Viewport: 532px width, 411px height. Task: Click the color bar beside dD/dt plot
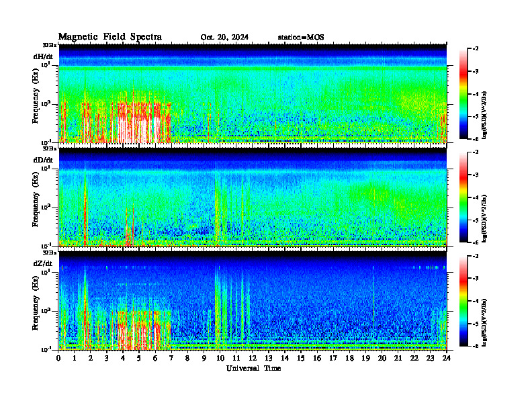click(463, 197)
